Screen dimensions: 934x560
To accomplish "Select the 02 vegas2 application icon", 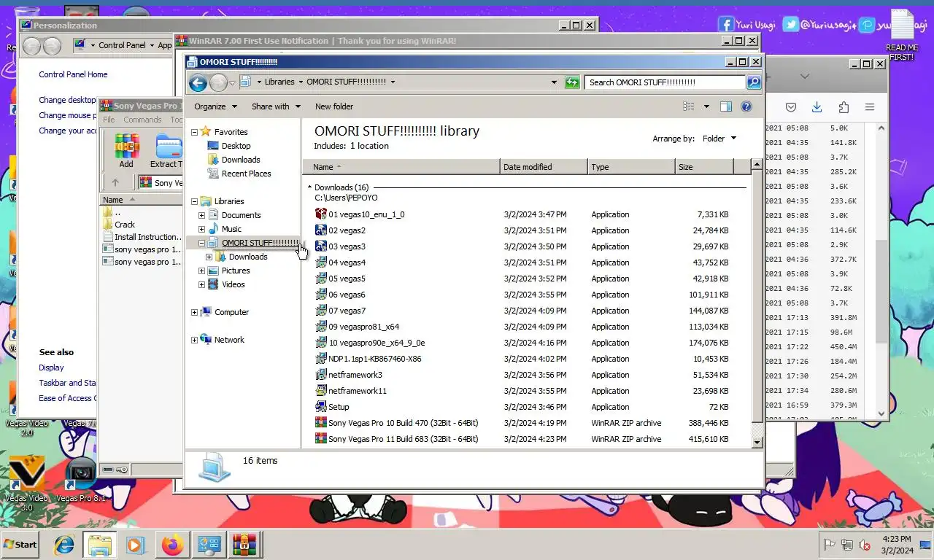I will (321, 230).
